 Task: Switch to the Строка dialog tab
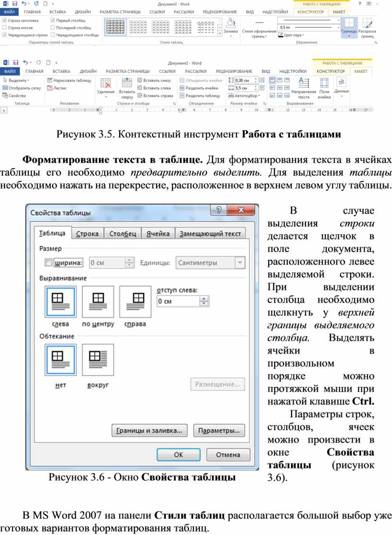point(87,234)
